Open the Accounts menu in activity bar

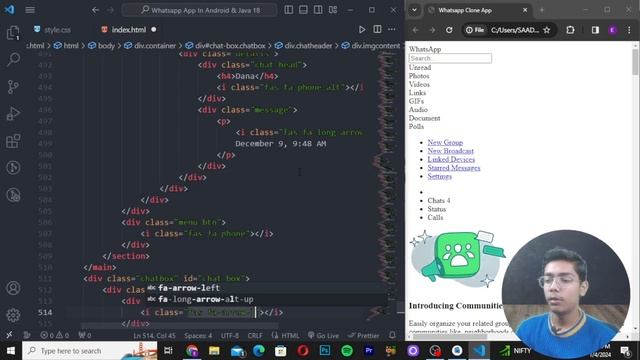tap(13, 288)
